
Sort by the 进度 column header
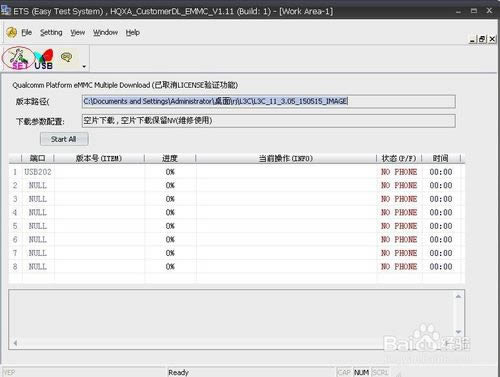pos(170,158)
